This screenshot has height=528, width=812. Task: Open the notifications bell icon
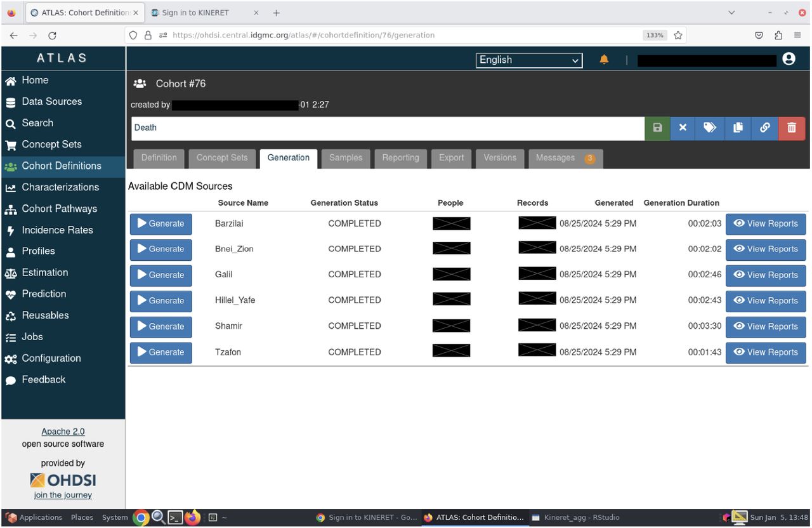coord(604,60)
